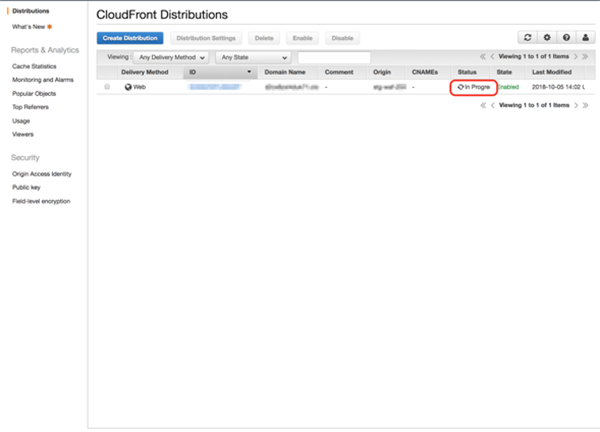Go to next page in bottom pager
The height and width of the screenshot is (432, 600).
tap(576, 105)
